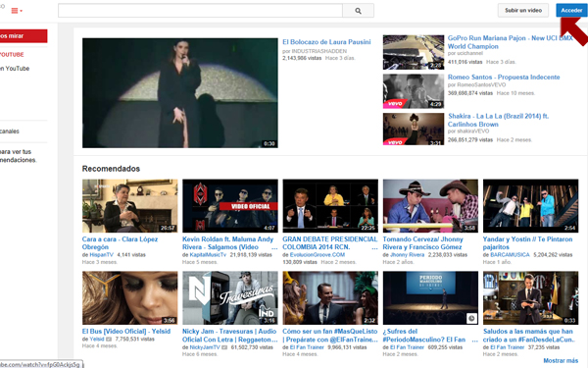588x368 pixels.
Task: Open Kevin Roldan Salgamos video thumbnail
Action: 230,206
